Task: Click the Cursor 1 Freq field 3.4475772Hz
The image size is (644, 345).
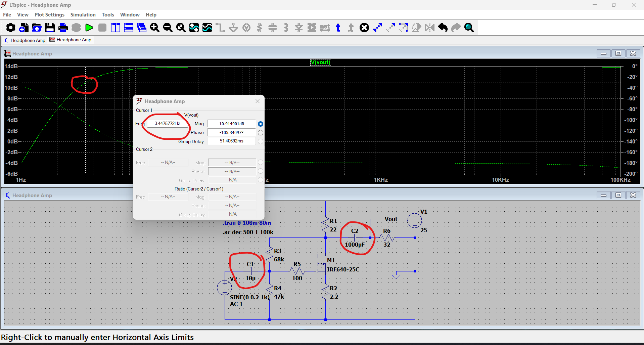Action: pyautogui.click(x=168, y=123)
